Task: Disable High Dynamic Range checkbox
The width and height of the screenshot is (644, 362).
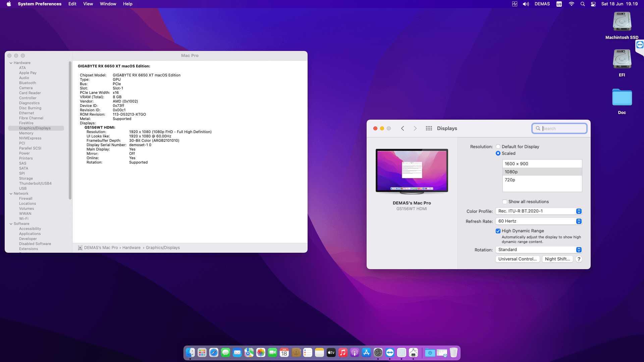Action: (x=498, y=231)
